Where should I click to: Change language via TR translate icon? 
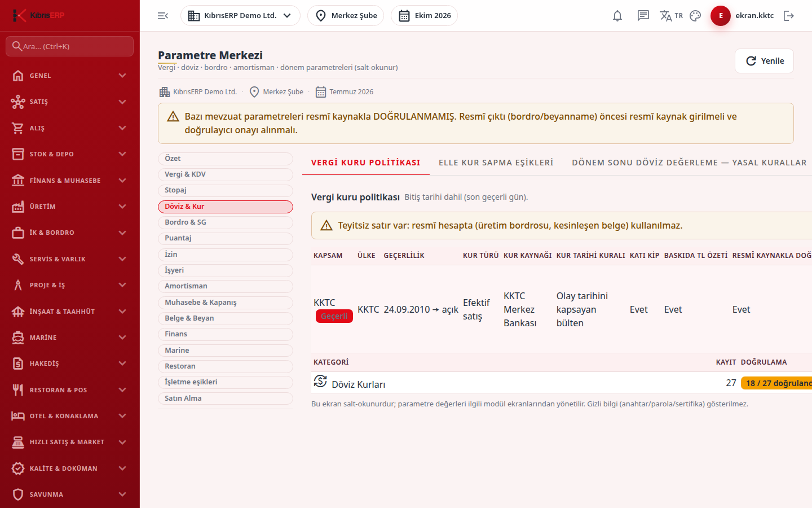tap(671, 16)
